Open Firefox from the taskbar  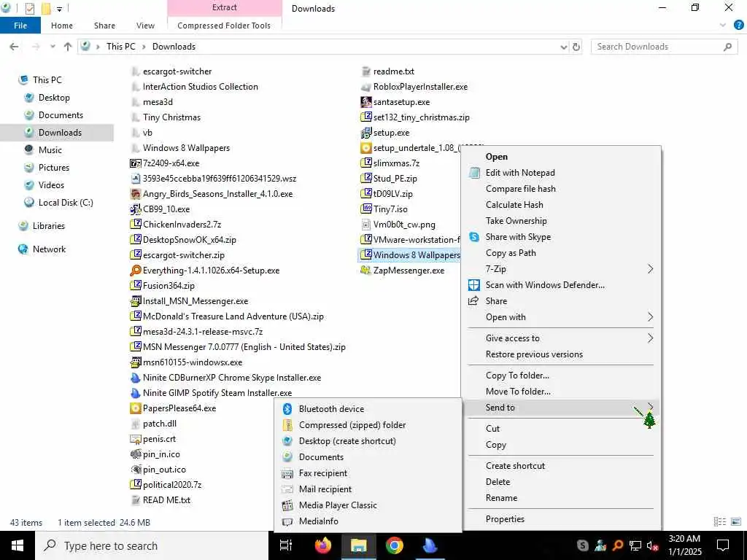323,545
